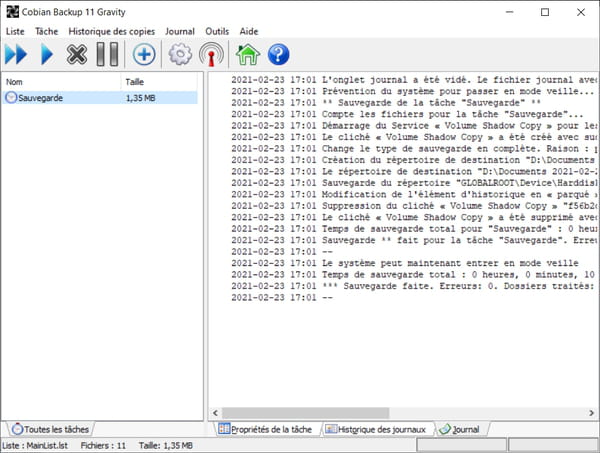Click the clock icon beside Sauvegarde task
The height and width of the screenshot is (453, 600).
pyautogui.click(x=11, y=98)
